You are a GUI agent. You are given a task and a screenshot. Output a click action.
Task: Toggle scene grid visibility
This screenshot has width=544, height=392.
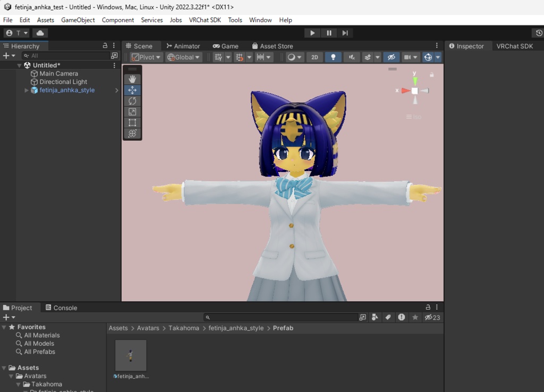click(218, 57)
